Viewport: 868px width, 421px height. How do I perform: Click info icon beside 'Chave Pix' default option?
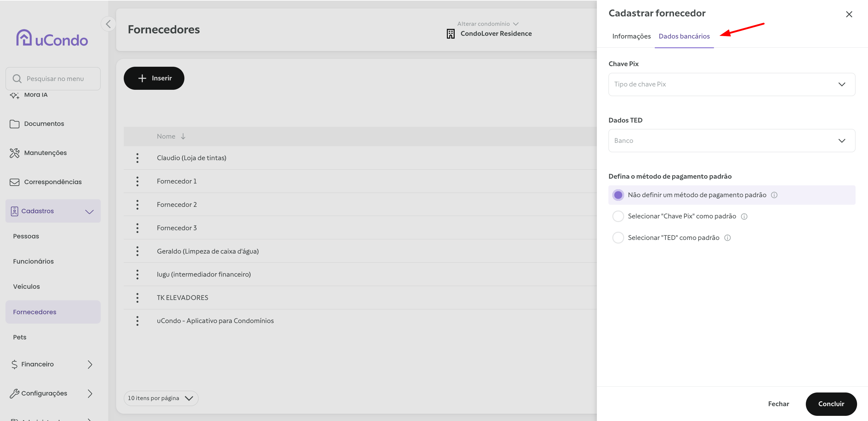click(x=744, y=216)
